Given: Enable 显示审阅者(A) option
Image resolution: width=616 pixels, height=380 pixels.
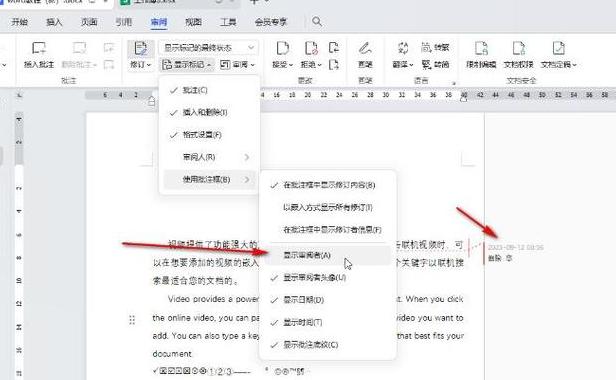Looking at the screenshot, I should 328,255.
